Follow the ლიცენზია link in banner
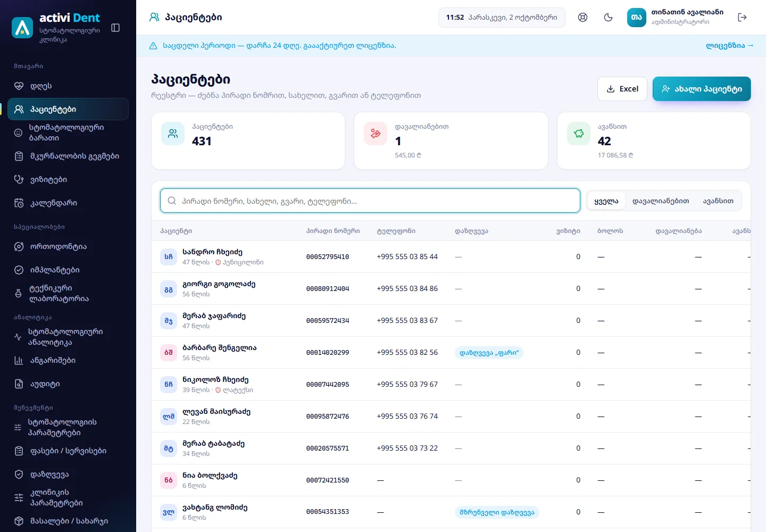Screen dimensions: 766x532 point(730,46)
